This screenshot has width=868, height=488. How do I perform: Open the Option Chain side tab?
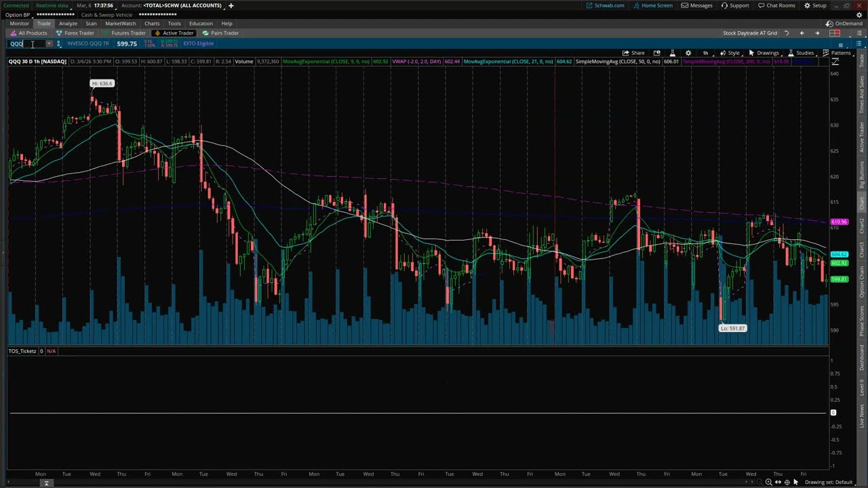click(x=862, y=281)
